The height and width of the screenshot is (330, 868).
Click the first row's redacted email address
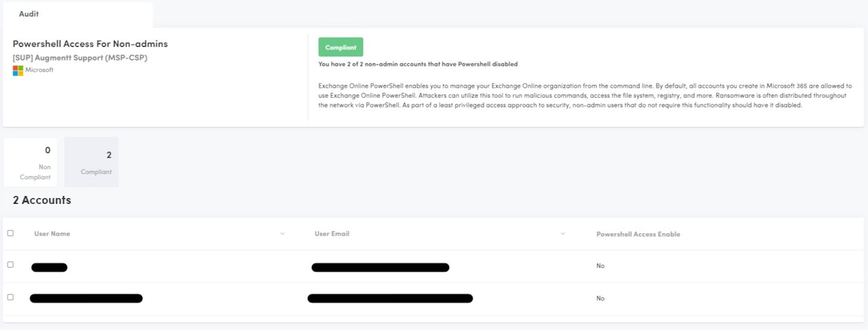click(380, 267)
